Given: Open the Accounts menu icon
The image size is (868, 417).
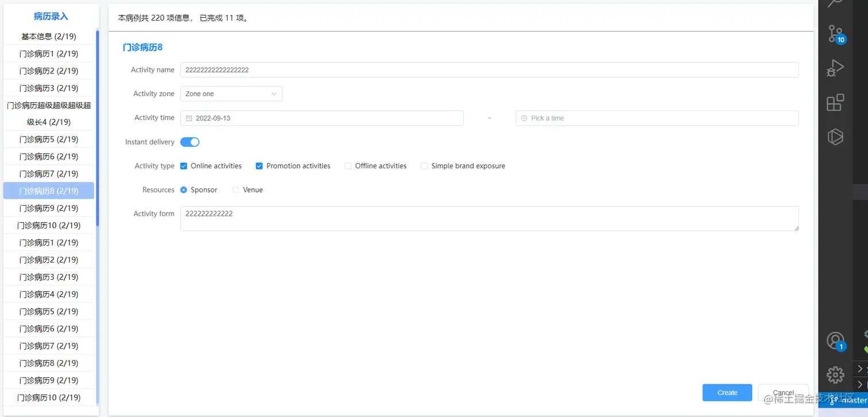Looking at the screenshot, I should (835, 341).
